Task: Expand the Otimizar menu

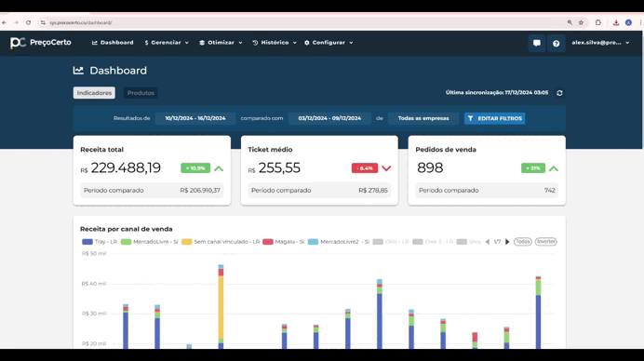Action: point(221,43)
